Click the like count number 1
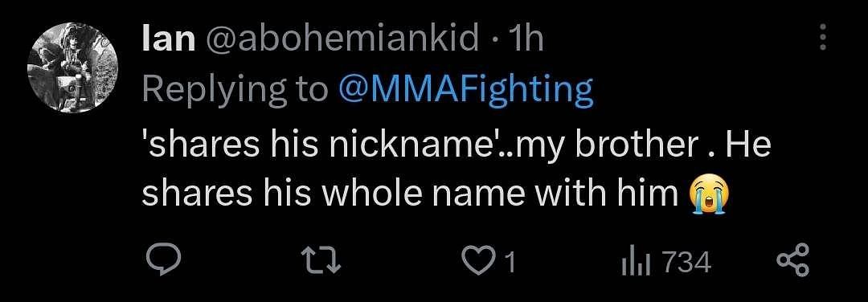The image size is (868, 302). [510, 263]
